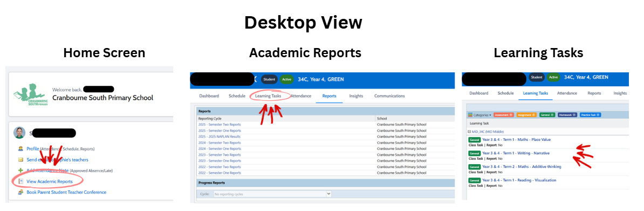This screenshot has height=211, width=644.
Task: Open 2023 - Semester Two Reports
Action: (x=220, y=155)
